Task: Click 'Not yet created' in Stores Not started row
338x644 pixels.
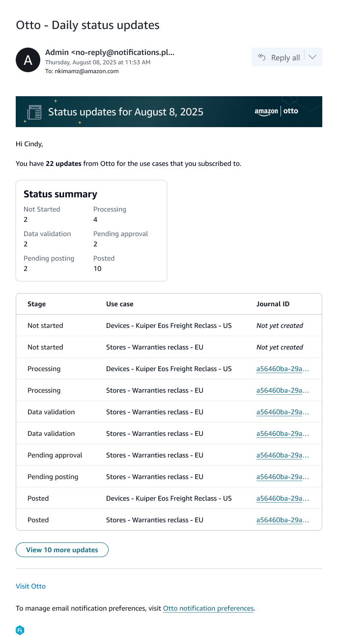Action: (x=280, y=347)
